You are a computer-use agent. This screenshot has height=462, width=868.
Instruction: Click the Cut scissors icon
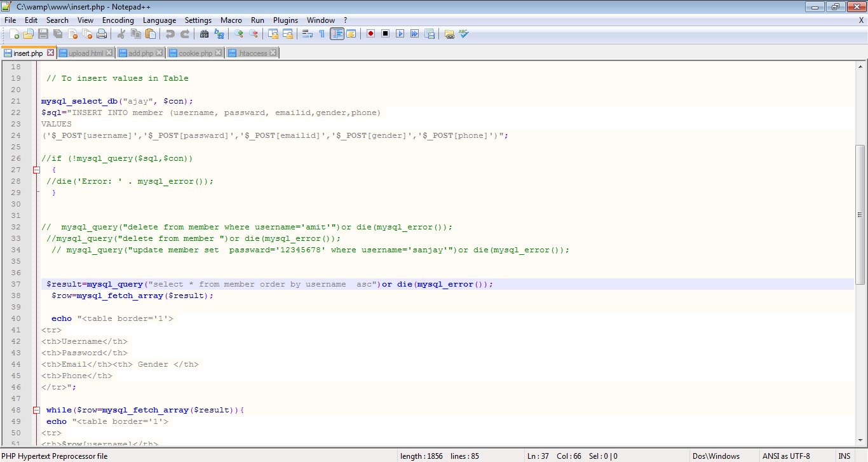pos(121,34)
